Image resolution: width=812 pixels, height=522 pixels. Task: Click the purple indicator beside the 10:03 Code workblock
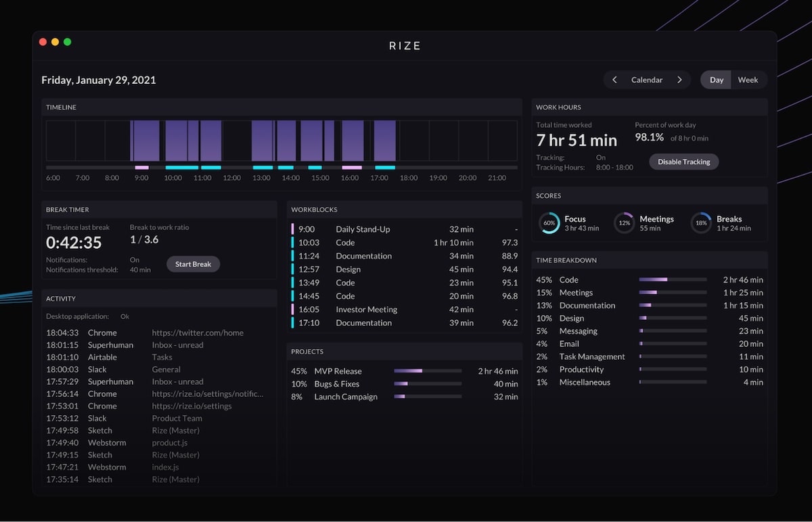pyautogui.click(x=292, y=242)
